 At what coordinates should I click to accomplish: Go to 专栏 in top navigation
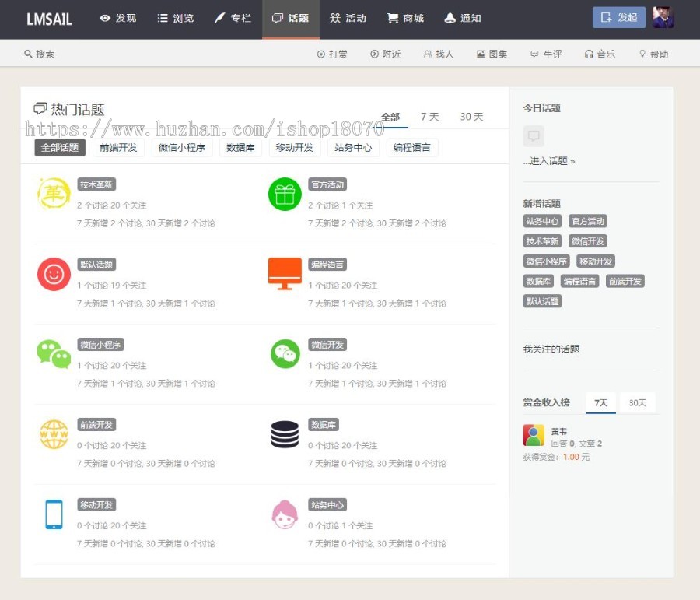[233, 18]
